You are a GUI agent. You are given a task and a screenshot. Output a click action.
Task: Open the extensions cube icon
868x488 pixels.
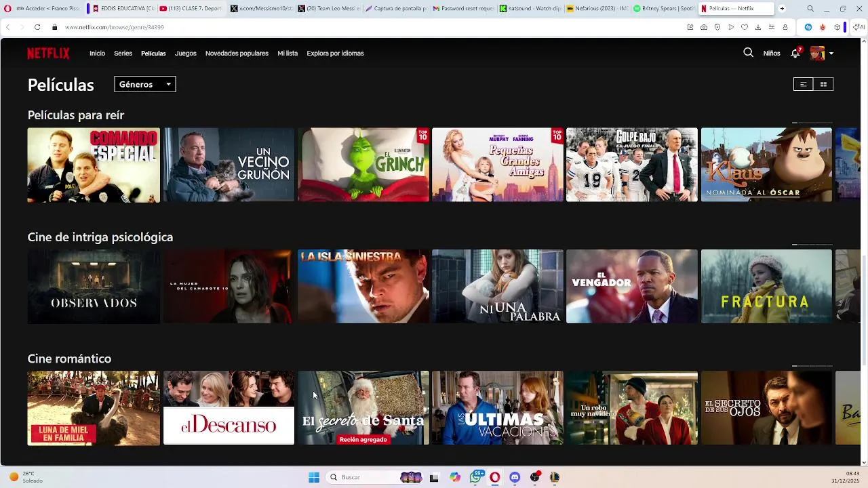coord(837,27)
